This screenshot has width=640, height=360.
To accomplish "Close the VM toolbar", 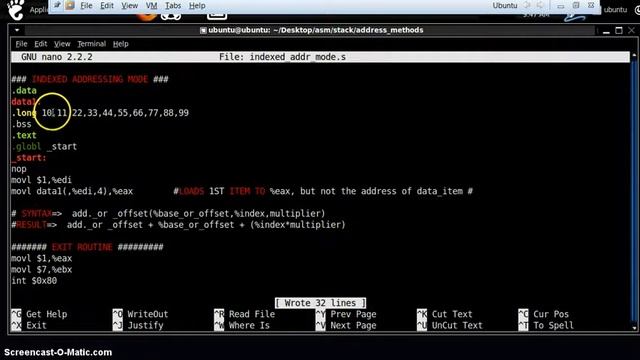I will [x=591, y=5].
